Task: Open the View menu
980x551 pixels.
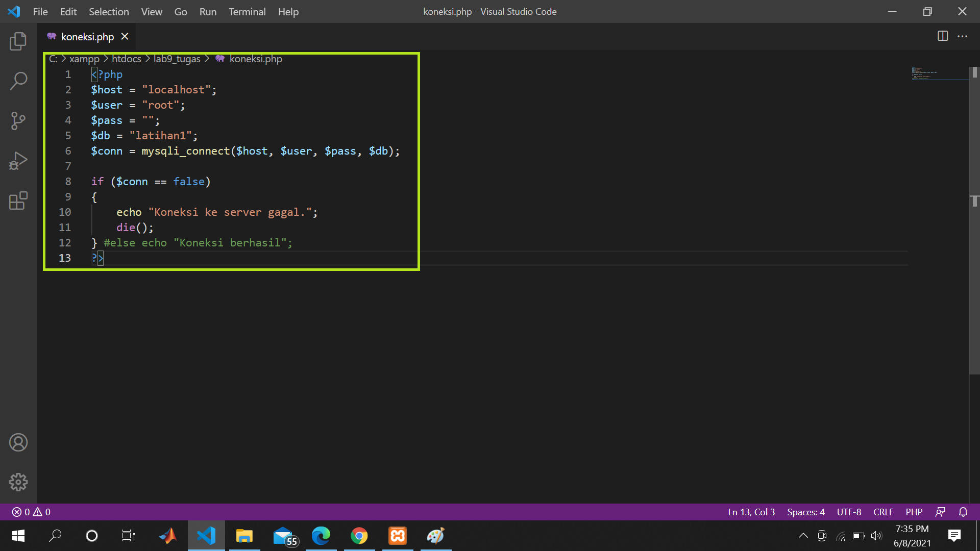Action: [x=152, y=11]
